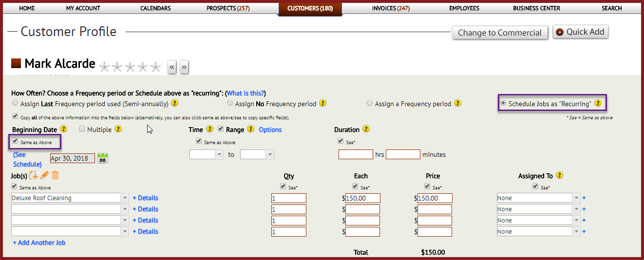The image size is (644, 260).
Task: Select Assign Last Frequency period radio
Action: 15,103
